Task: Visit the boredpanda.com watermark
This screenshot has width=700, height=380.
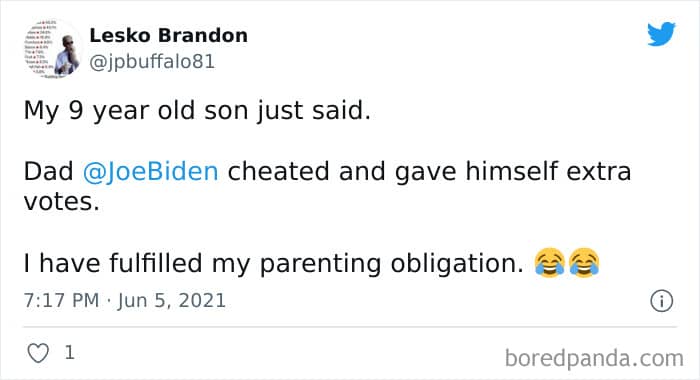Action: tap(594, 358)
